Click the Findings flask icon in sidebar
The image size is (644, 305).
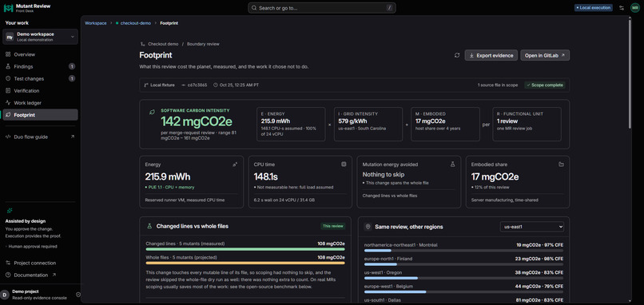click(x=8, y=66)
